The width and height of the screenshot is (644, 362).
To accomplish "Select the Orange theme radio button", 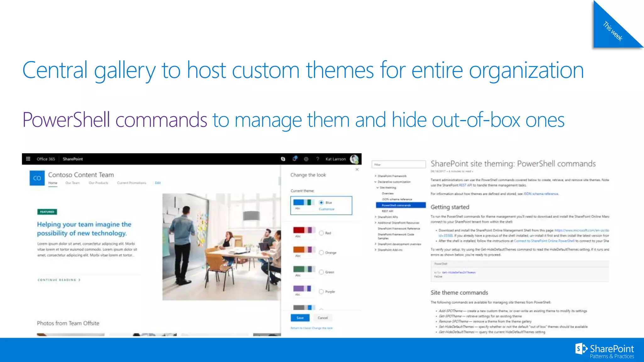I will coord(321,253).
